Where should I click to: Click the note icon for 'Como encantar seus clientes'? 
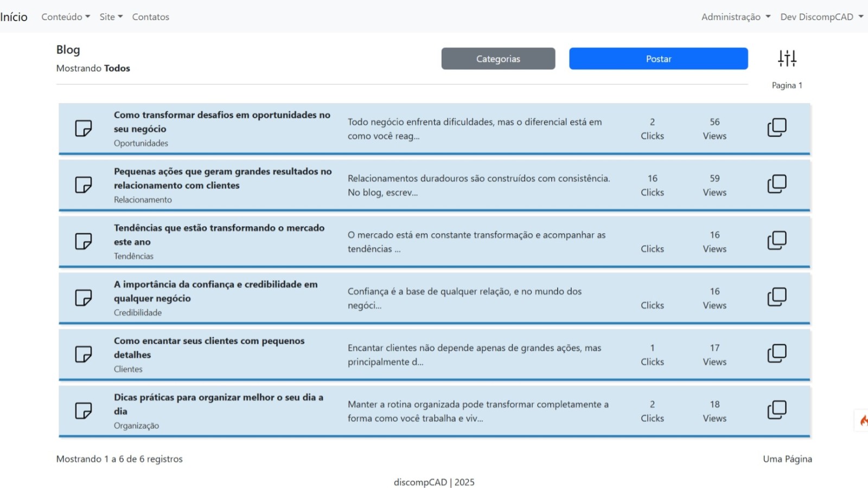click(83, 354)
